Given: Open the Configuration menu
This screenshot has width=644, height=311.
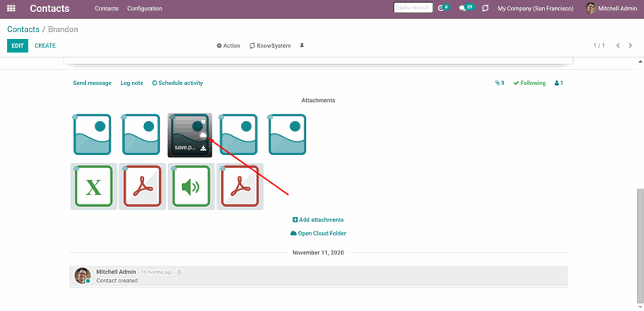Looking at the screenshot, I should coord(145,8).
